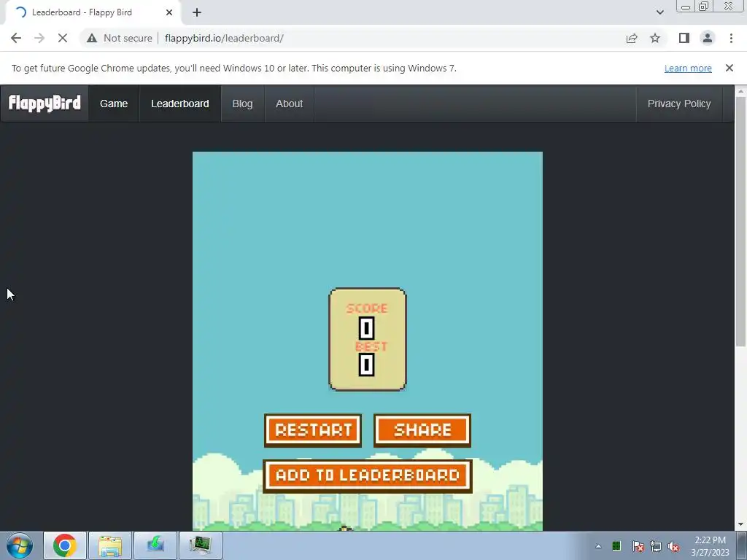The height and width of the screenshot is (560, 747).
Task: Open the Game nav item
Action: pyautogui.click(x=114, y=104)
